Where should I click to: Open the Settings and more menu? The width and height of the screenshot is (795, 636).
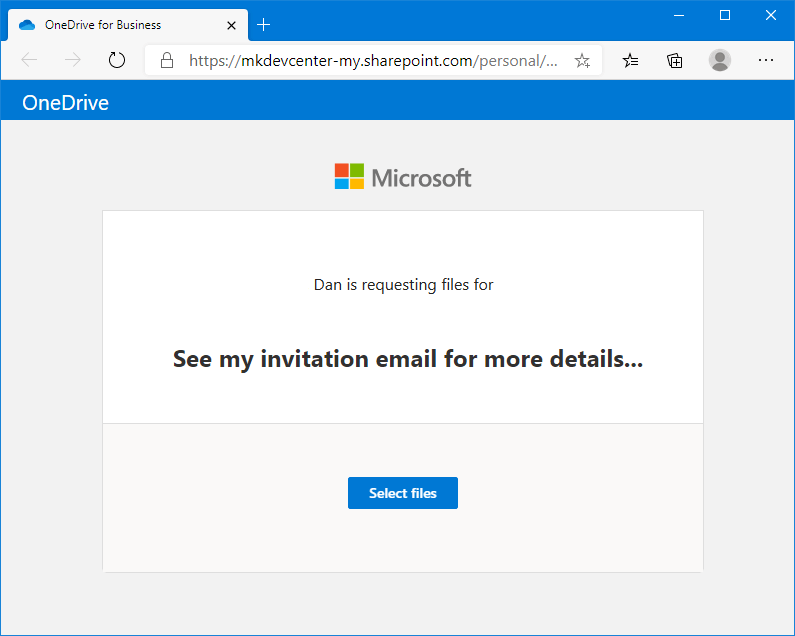coord(766,60)
